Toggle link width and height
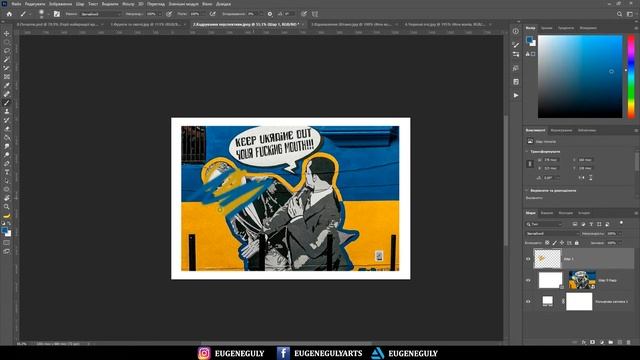The height and width of the screenshot is (360, 640). 530,164
